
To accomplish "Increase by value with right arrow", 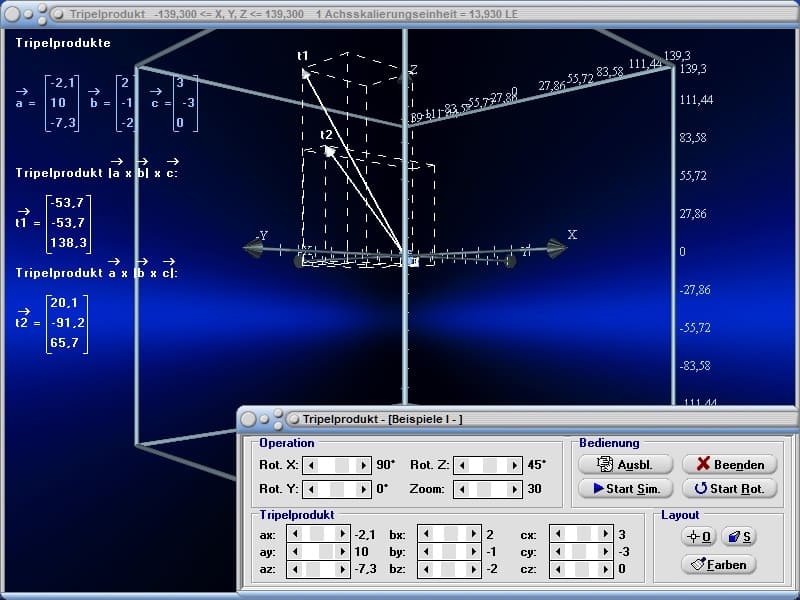I will point(473,551).
